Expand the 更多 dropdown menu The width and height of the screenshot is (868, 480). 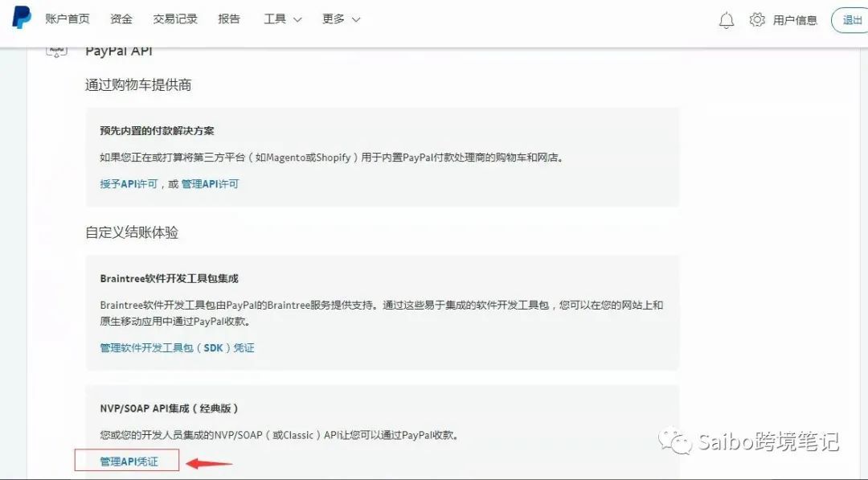coord(341,18)
